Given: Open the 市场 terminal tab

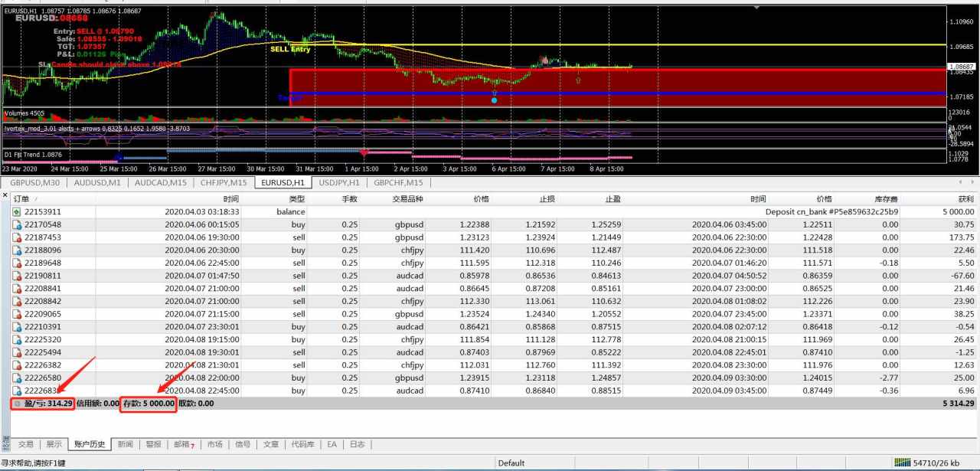Looking at the screenshot, I should pyautogui.click(x=215, y=444).
